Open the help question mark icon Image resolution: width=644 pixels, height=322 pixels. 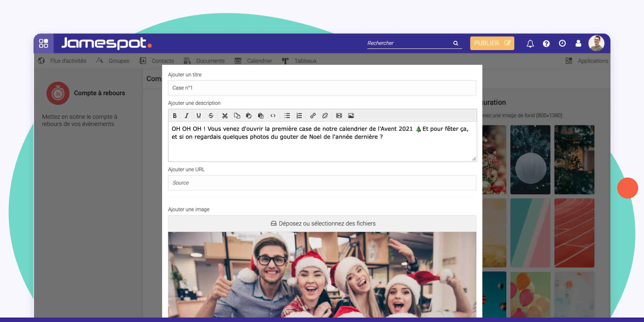546,44
